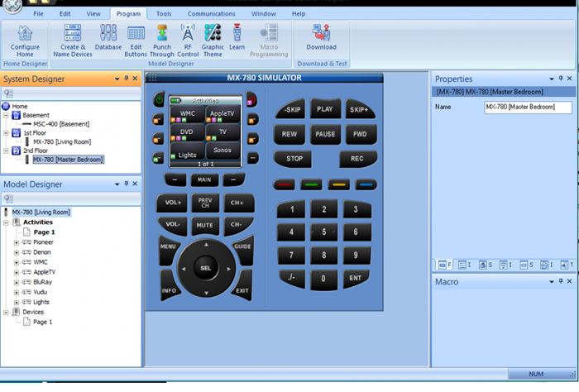Screen dimensions: 579x392
Task: Collapse the 2nd Floor tree node
Action: tap(7, 151)
